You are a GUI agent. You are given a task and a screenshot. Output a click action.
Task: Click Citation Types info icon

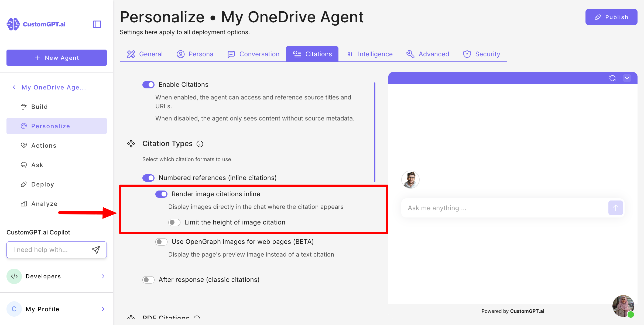(x=200, y=144)
